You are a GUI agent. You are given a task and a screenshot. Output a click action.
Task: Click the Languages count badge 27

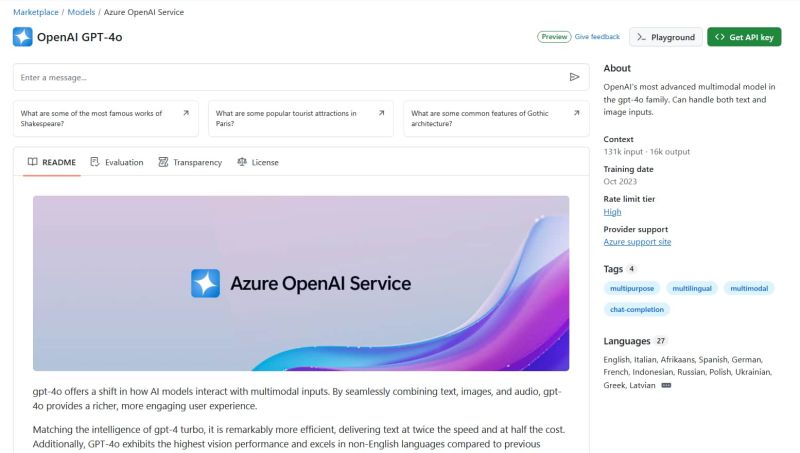coord(661,341)
